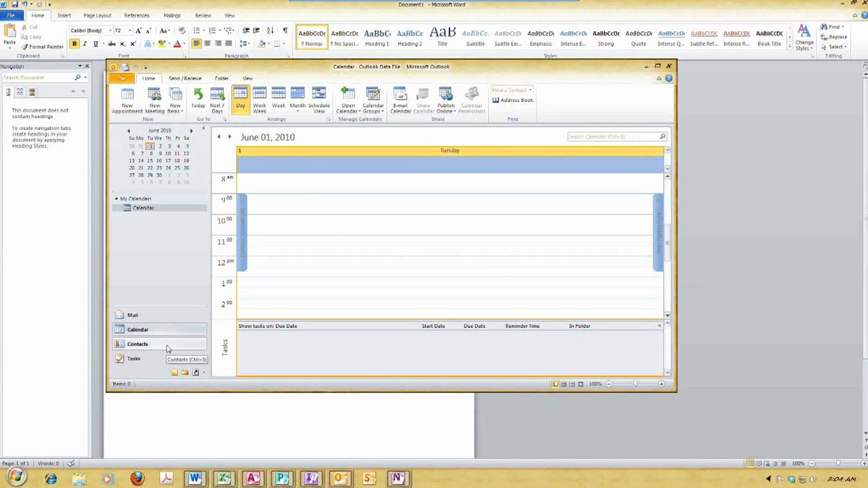The image size is (868, 488).
Task: Go forward one day in calendar
Action: [229, 137]
